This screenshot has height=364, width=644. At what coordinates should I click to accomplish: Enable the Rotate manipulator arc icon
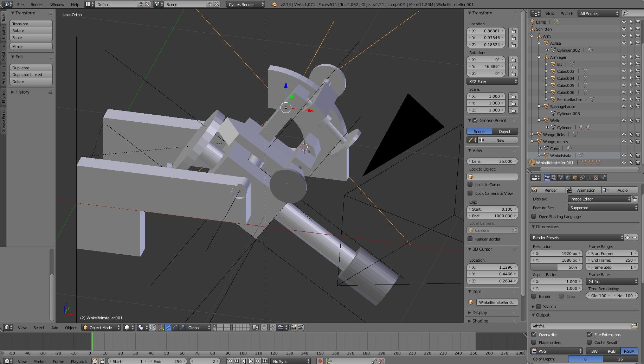click(x=175, y=327)
